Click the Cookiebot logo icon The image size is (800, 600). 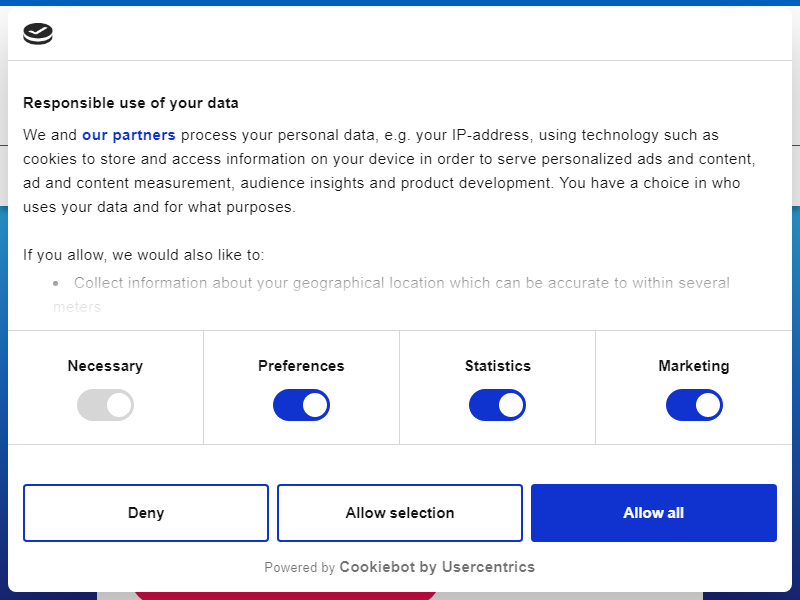point(38,34)
